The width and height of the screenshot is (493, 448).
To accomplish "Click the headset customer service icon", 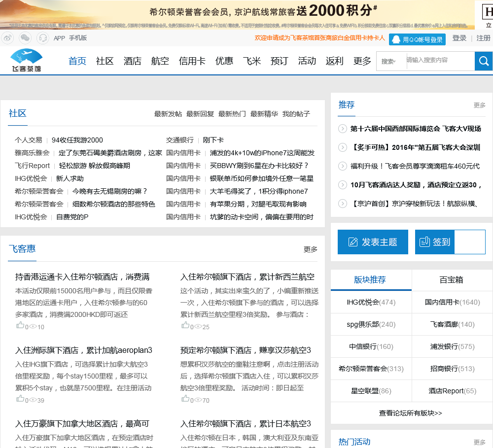I will coord(43,38).
